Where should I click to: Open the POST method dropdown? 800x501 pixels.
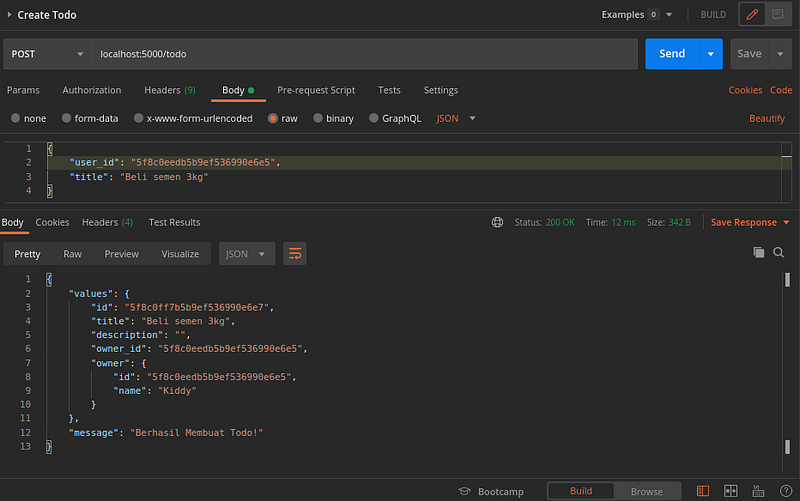pyautogui.click(x=47, y=54)
